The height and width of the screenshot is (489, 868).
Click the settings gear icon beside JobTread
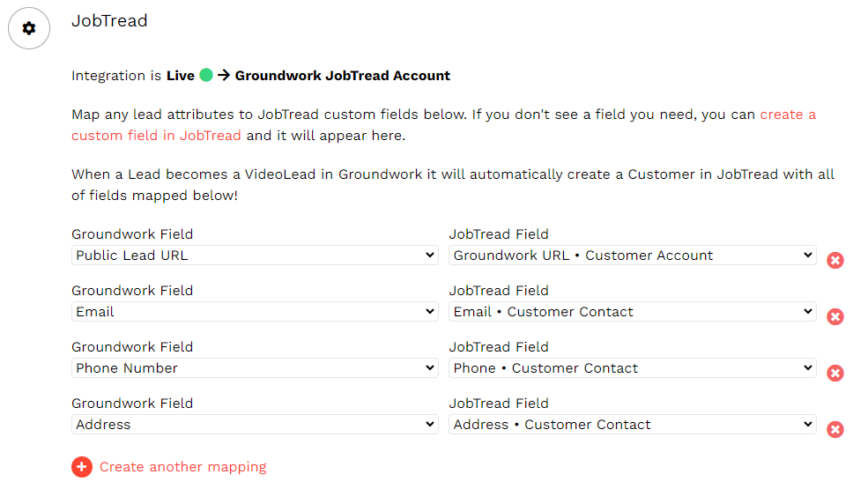coord(29,28)
